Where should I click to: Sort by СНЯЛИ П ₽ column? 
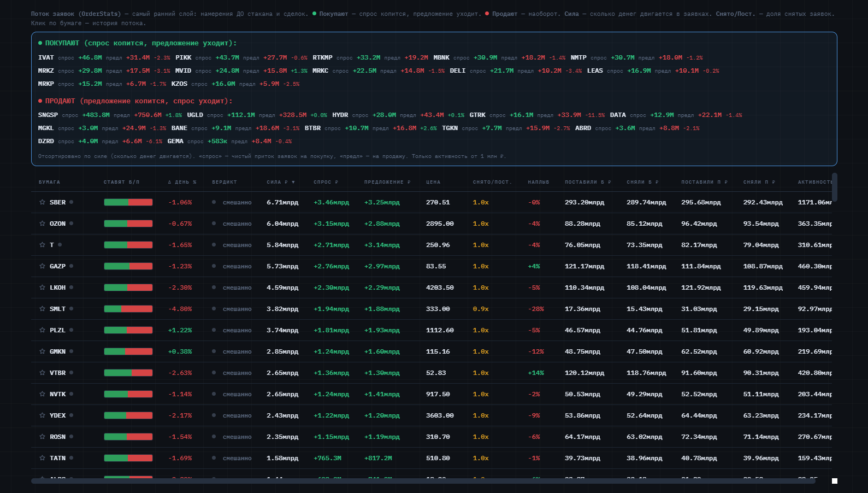[759, 182]
